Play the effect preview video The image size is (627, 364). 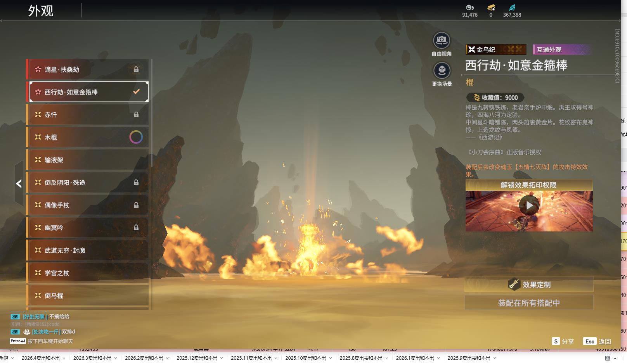pyautogui.click(x=529, y=205)
